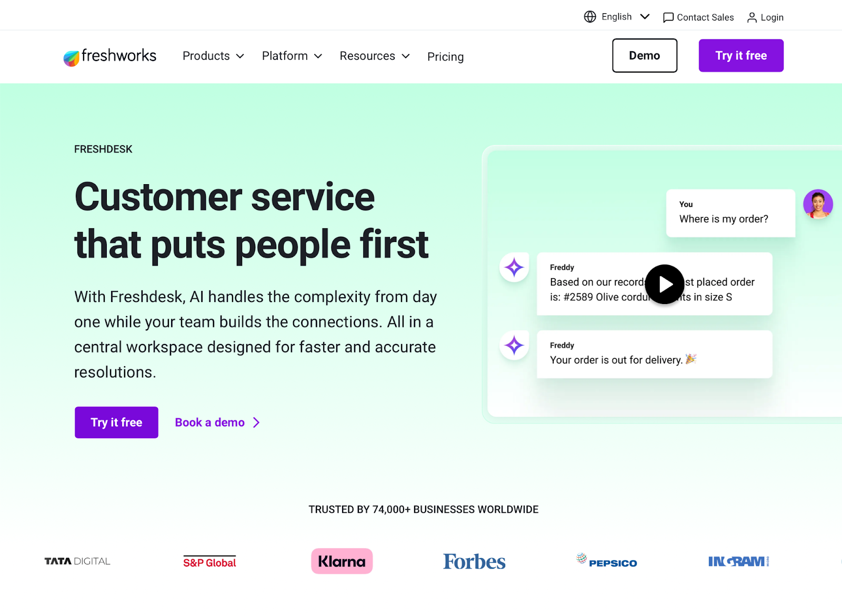Expand the Platform menu
The height and width of the screenshot is (616, 842).
[292, 56]
